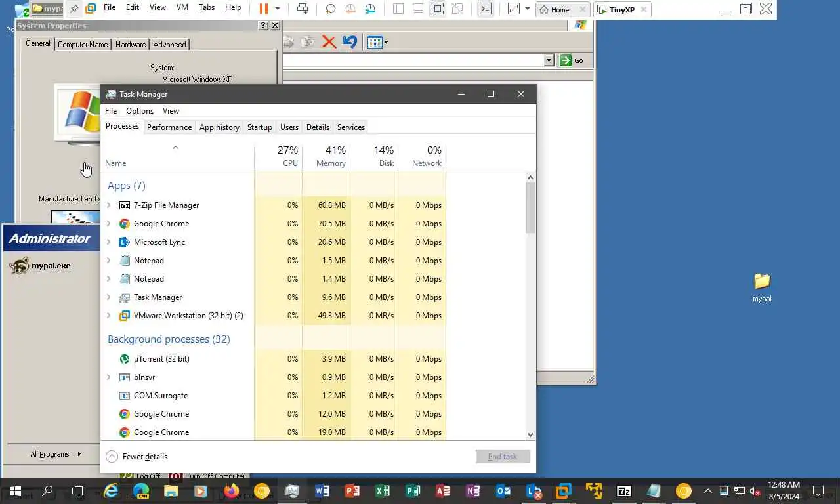Select the mypal folder on the desktop
Image resolution: width=840 pixels, height=504 pixels.
tap(762, 287)
